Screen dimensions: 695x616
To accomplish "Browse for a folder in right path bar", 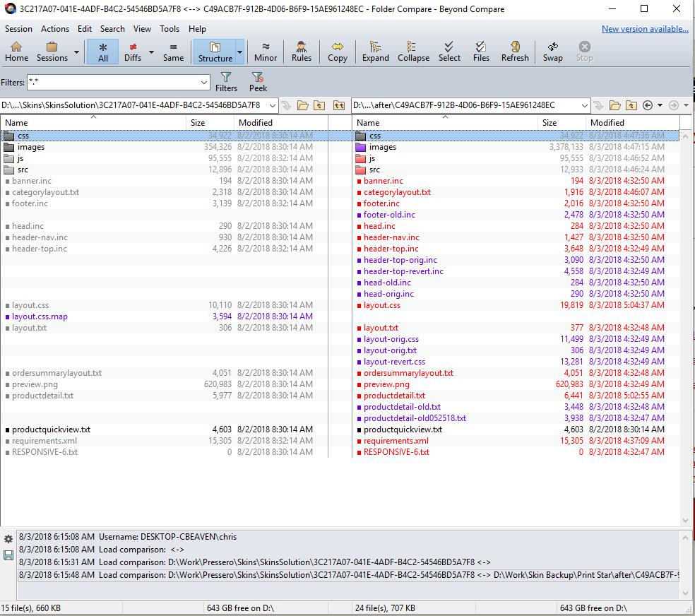I will point(614,105).
